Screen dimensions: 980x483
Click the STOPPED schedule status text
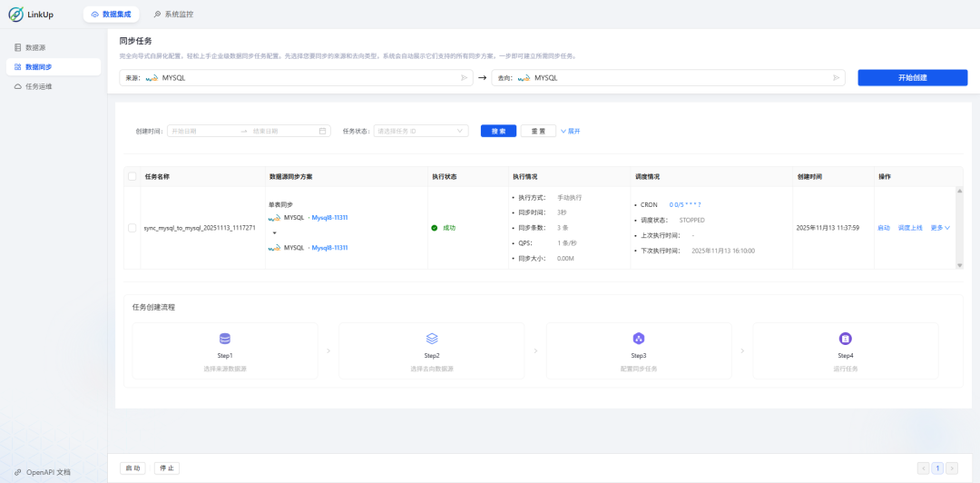coord(691,221)
